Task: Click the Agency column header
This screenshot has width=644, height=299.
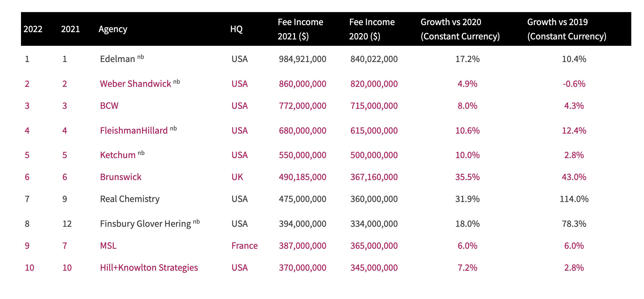Action: point(113,29)
